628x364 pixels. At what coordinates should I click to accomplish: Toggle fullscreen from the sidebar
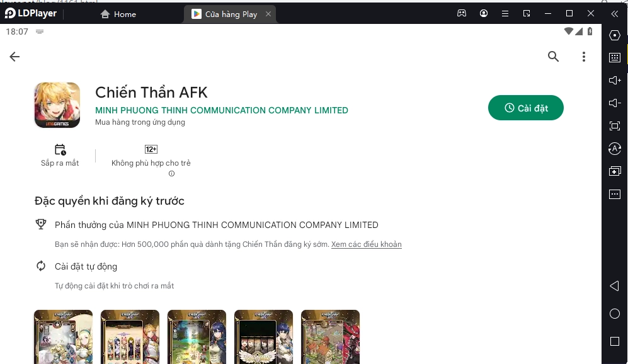[x=615, y=126]
